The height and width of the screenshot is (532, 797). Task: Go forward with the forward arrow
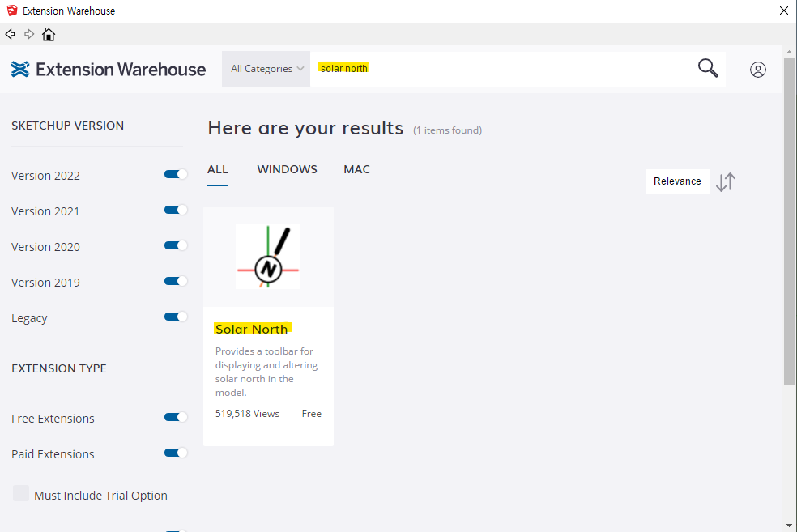coord(29,34)
